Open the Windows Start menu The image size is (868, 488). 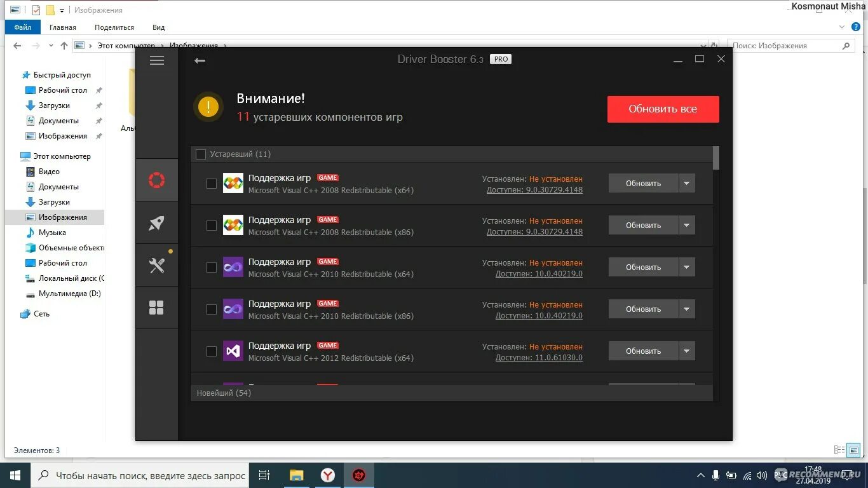[15, 475]
